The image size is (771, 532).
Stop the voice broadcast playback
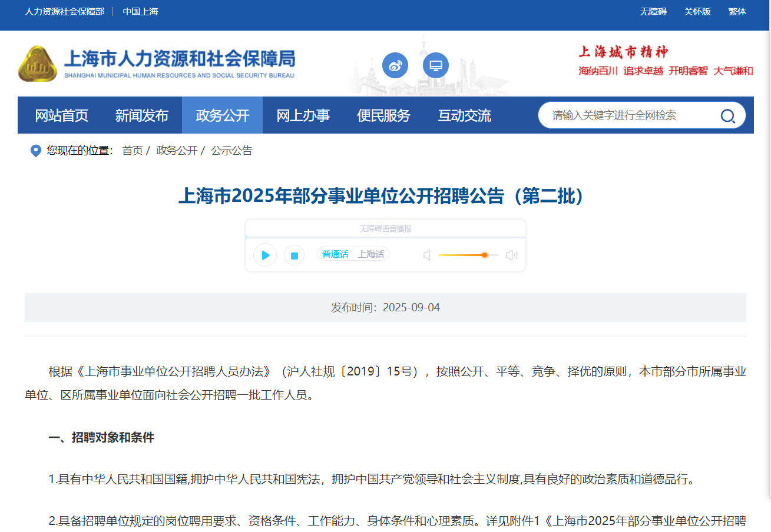point(294,255)
